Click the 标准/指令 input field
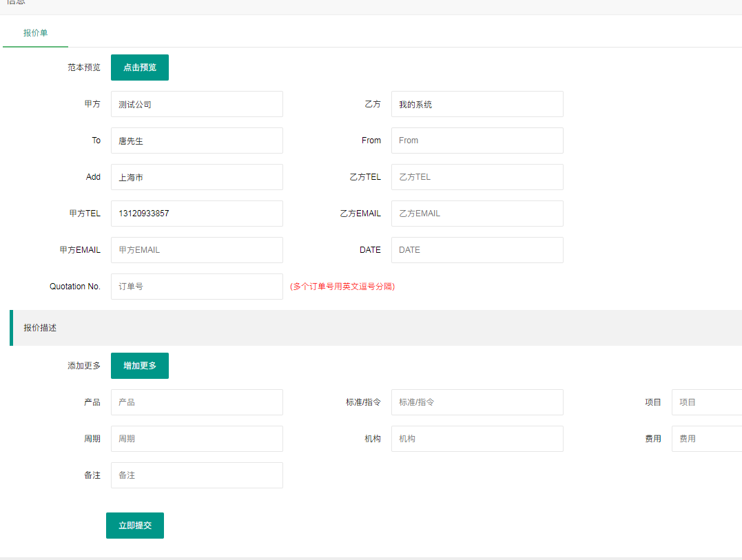This screenshot has height=560, width=742. (477, 402)
